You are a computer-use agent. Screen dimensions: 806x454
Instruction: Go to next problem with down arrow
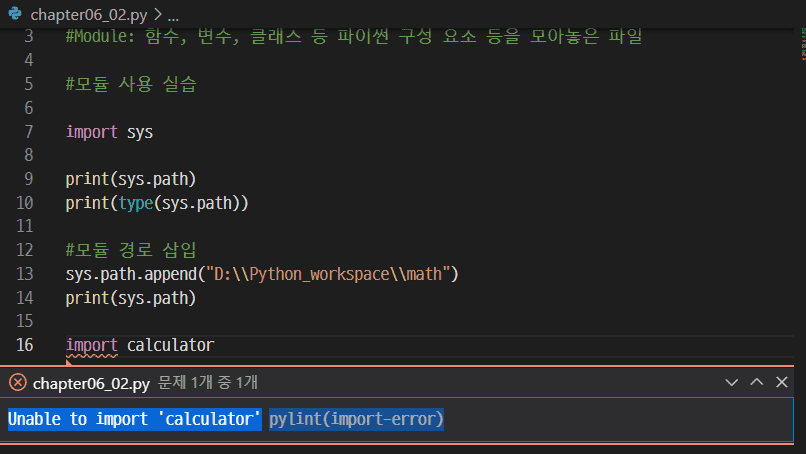733,382
